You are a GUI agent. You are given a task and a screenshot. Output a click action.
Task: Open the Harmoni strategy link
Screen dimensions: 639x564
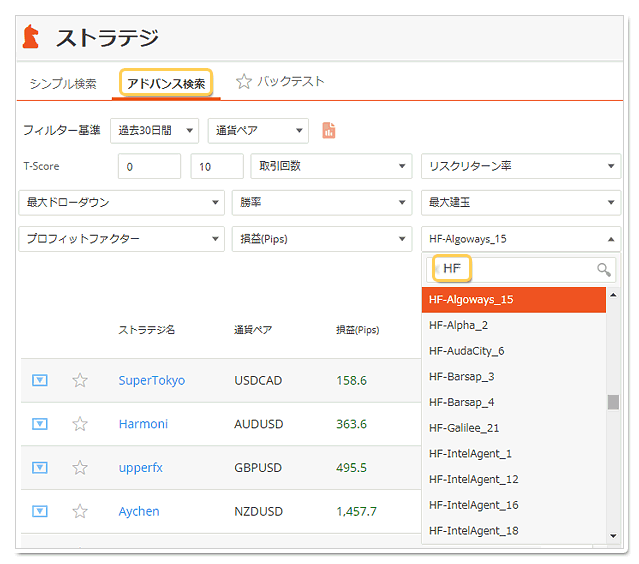pyautogui.click(x=143, y=424)
